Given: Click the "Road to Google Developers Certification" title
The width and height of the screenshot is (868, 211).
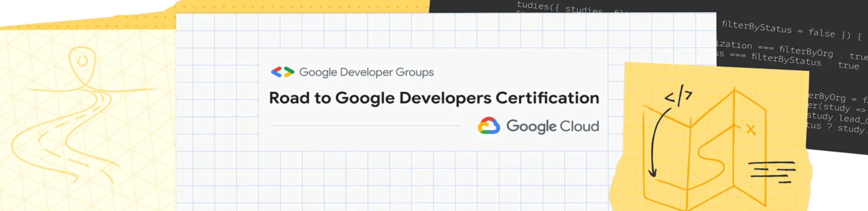Looking at the screenshot, I should (x=434, y=98).
